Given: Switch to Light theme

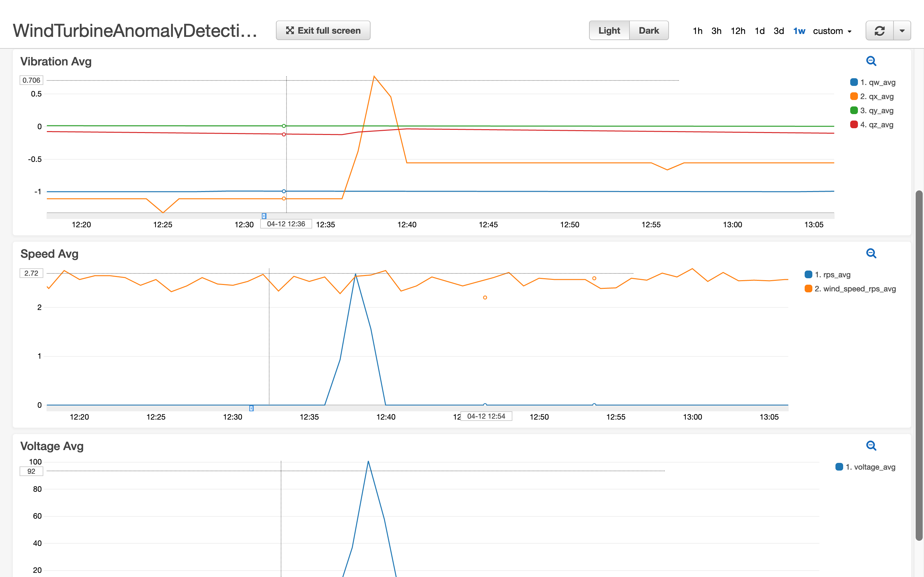Looking at the screenshot, I should click(609, 30).
